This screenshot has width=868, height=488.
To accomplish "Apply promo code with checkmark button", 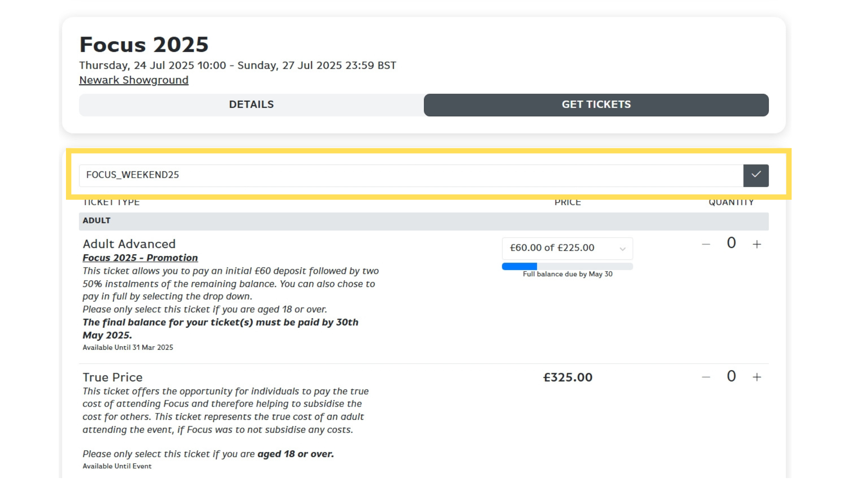I will click(x=756, y=175).
